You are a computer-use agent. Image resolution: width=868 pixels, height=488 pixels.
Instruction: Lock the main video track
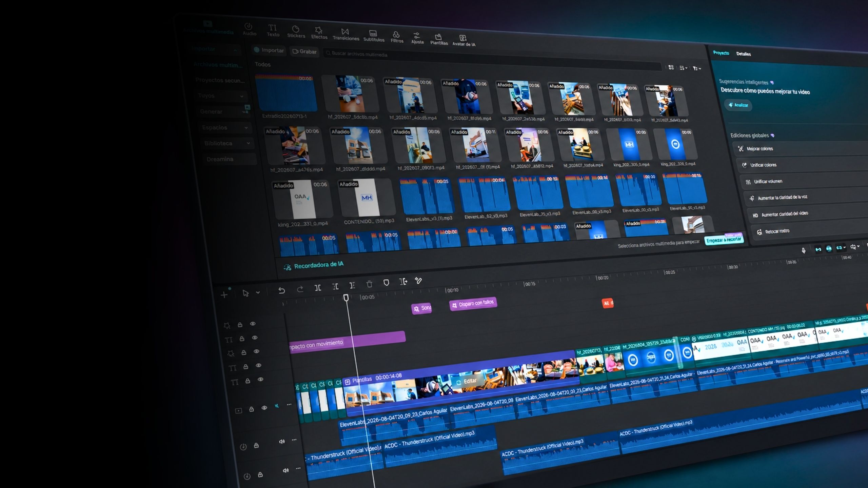coord(251,409)
